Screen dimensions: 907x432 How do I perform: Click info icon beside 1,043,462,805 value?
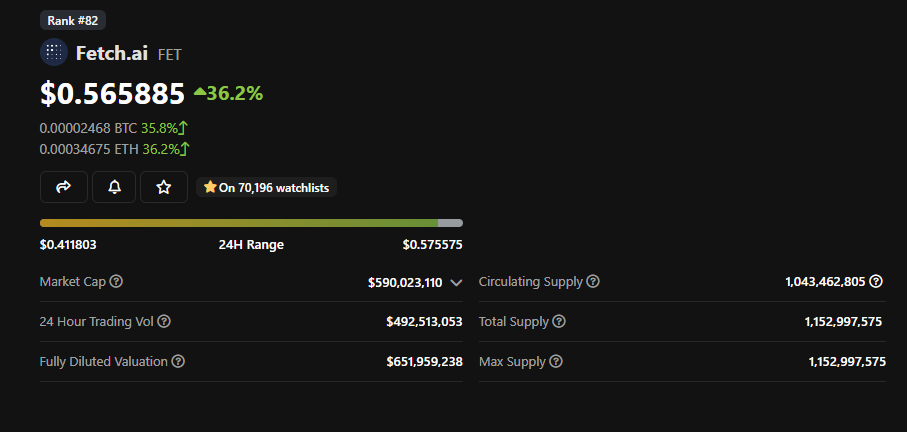tap(877, 282)
